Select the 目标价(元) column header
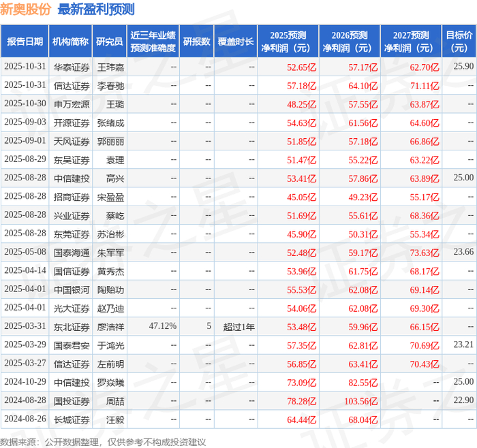477x448 pixels. click(x=459, y=42)
